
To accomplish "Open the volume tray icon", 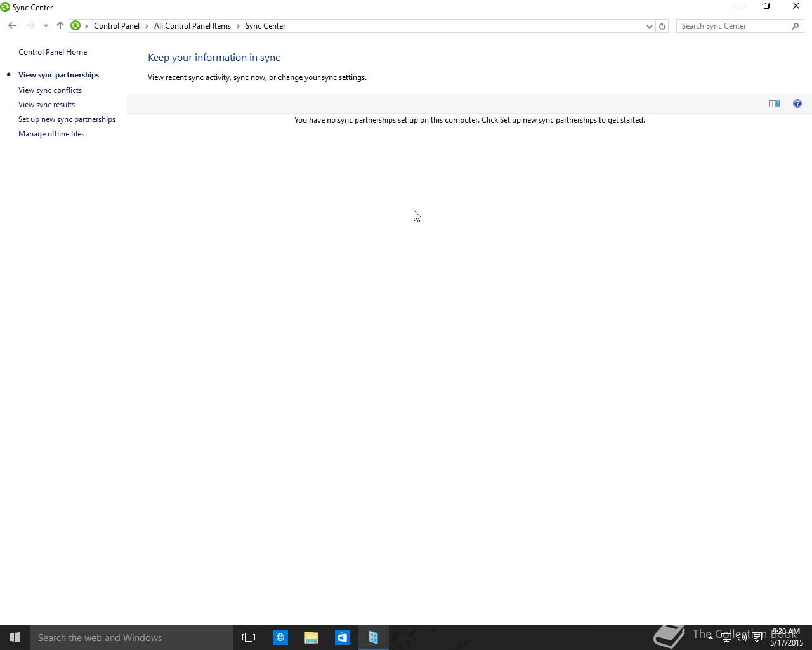I will point(741,637).
